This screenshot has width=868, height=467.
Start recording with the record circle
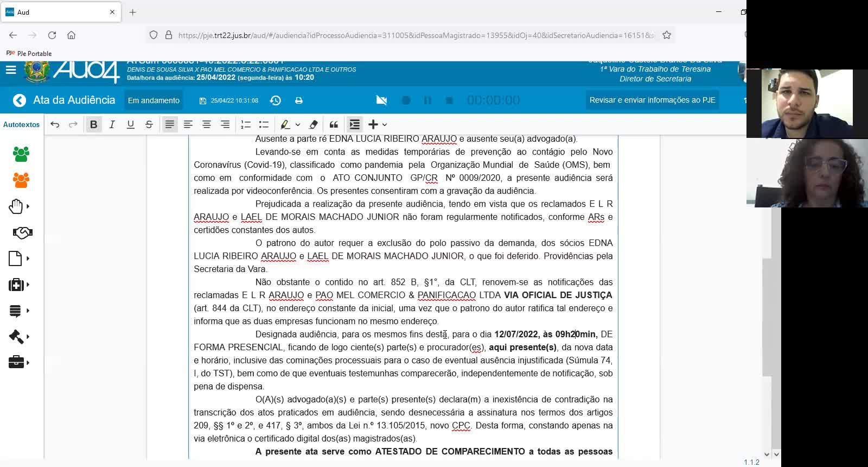(406, 100)
